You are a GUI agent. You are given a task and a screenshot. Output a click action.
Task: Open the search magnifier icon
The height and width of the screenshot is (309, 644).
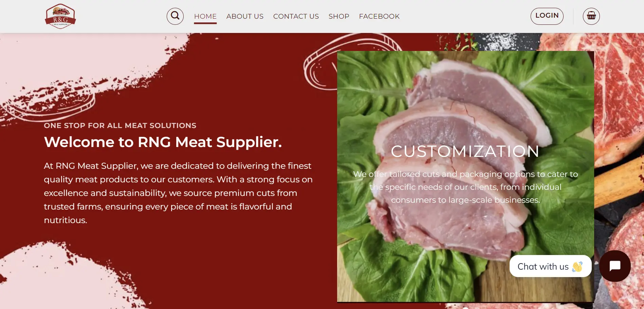point(175,16)
